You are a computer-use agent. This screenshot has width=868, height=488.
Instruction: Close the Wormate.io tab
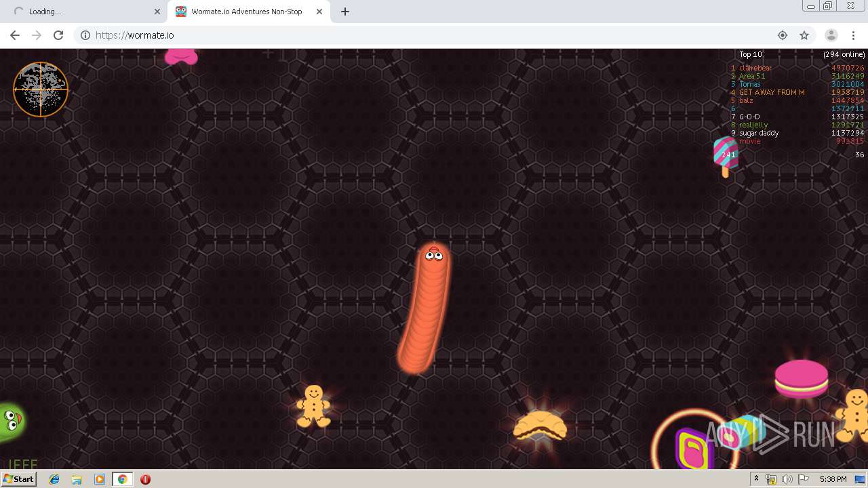pyautogui.click(x=319, y=12)
